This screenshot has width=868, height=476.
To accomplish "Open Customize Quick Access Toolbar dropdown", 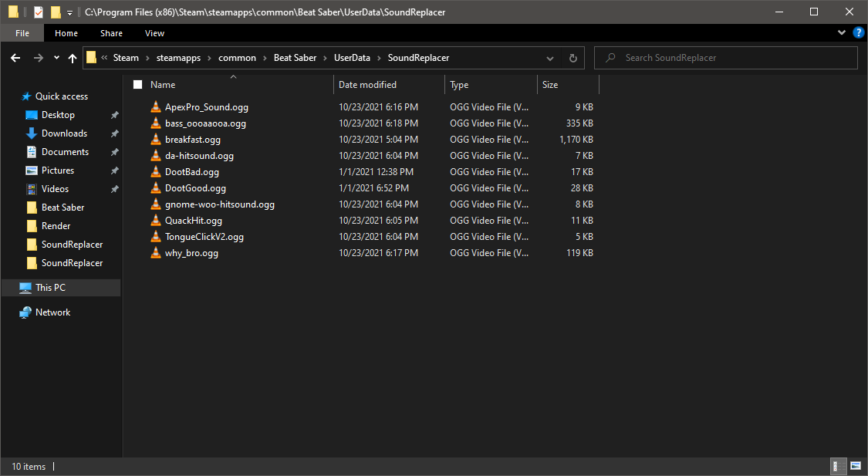I will (69, 12).
